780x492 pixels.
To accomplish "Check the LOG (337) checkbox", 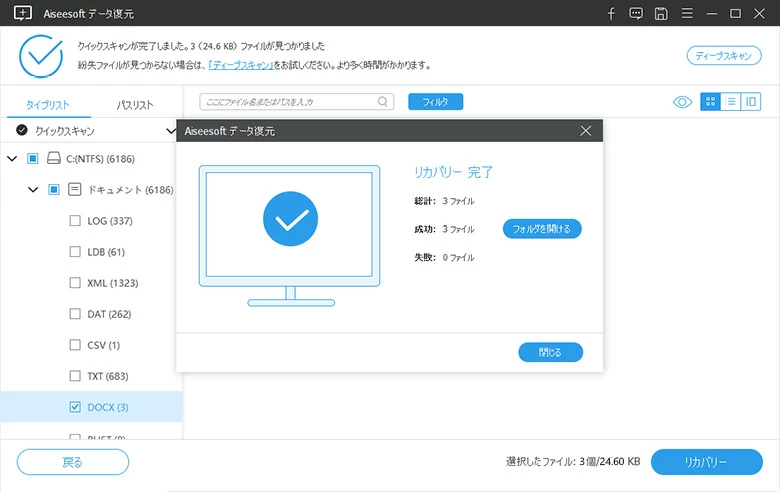I will [x=75, y=220].
